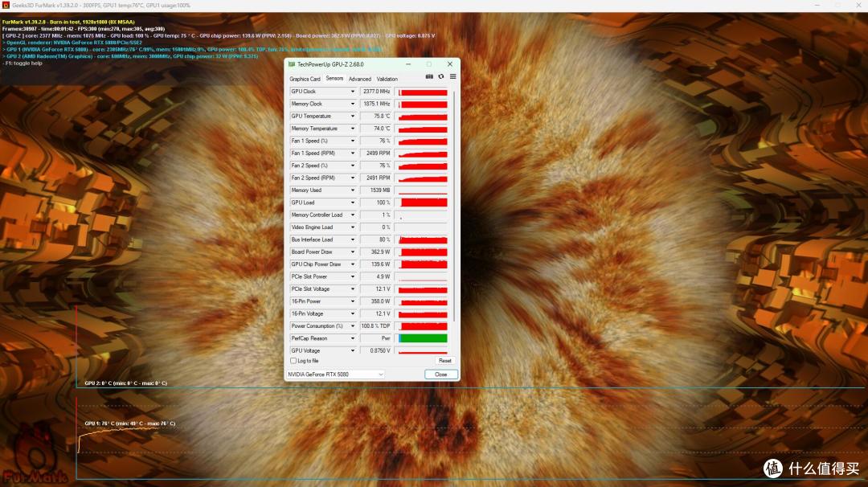Open the PerfCap Reason dropdown
Screen dimensions: 868x487
click(353, 338)
